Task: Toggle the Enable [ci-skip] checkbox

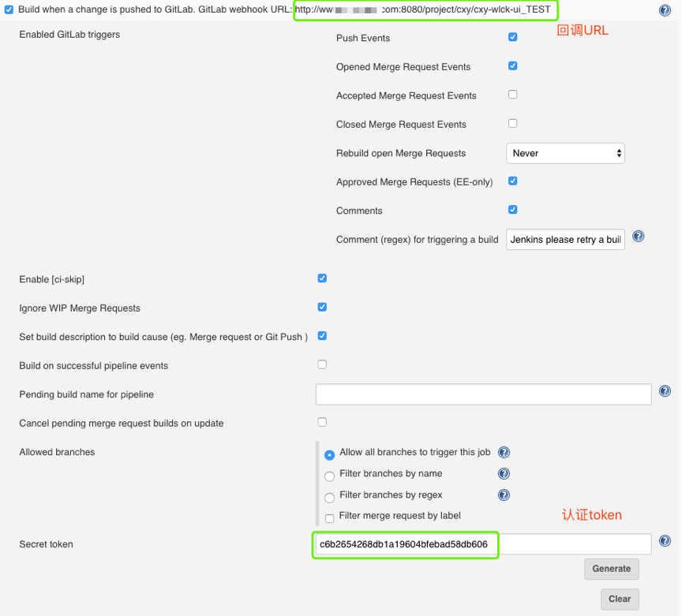Action: 322,278
